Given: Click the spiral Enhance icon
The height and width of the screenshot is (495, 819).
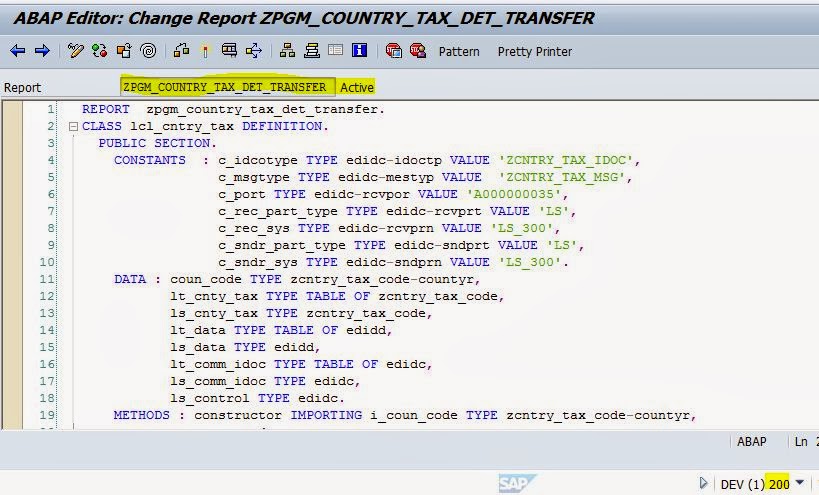Looking at the screenshot, I should (x=149, y=51).
